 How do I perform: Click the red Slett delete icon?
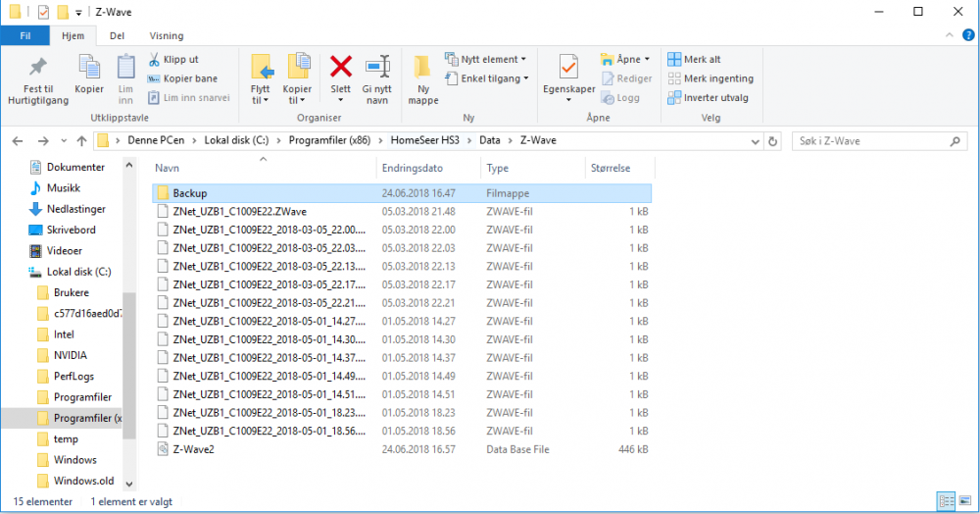[340, 69]
